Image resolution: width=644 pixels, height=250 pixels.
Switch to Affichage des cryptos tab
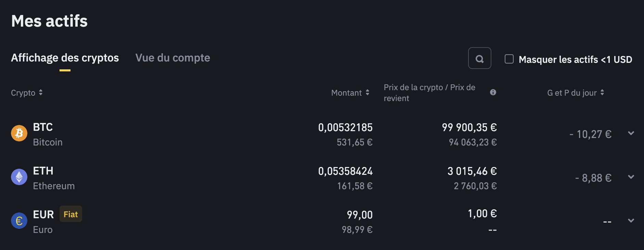[65, 58]
